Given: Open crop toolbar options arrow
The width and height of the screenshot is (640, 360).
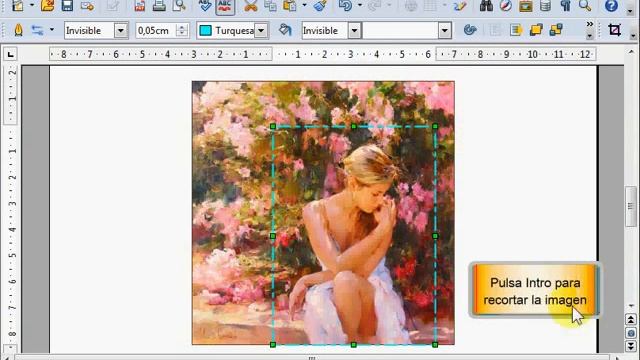Looking at the screenshot, I should pyautogui.click(x=632, y=36).
